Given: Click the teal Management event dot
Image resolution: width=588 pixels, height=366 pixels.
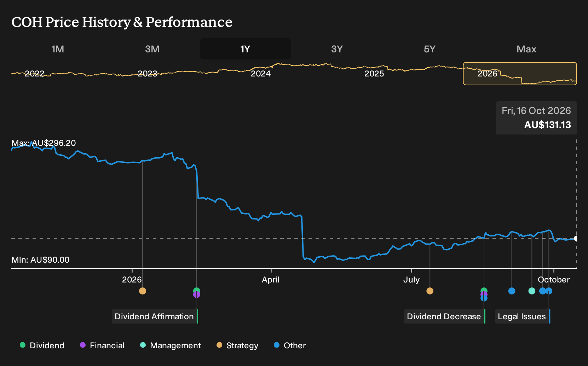Looking at the screenshot, I should (x=532, y=291).
